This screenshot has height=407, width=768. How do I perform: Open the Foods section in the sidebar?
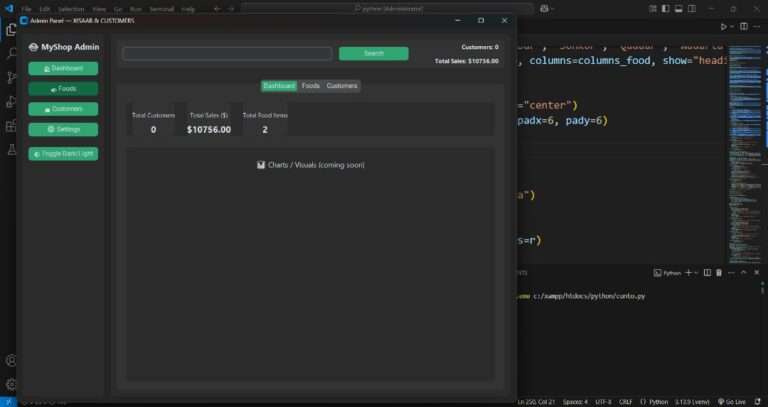point(63,89)
